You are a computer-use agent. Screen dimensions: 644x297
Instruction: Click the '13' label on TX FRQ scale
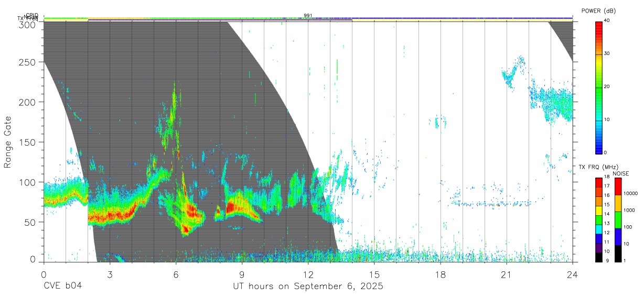point(607,224)
